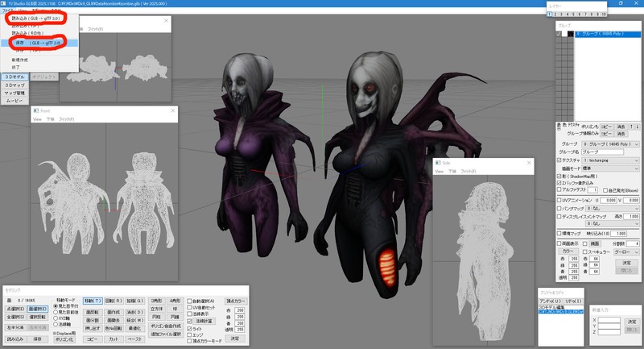Select the '0: グループ (14845 Poly)' list row

608,34
